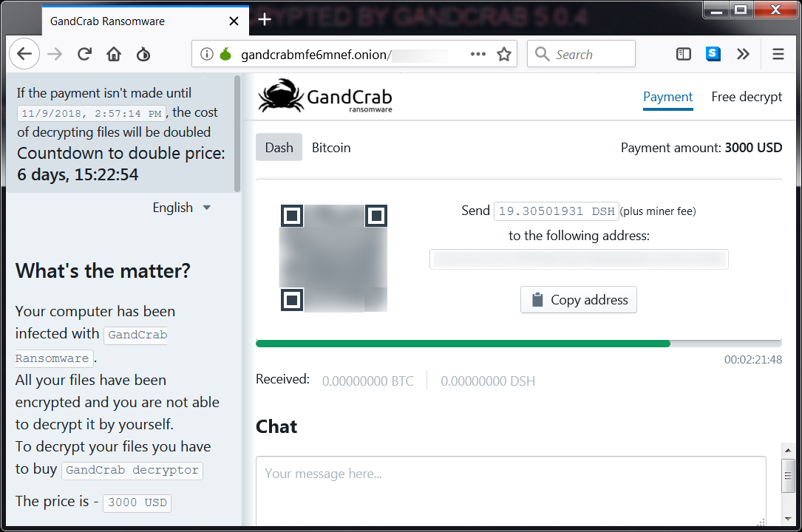The width and height of the screenshot is (802, 532).
Task: Open the blue S extension icon
Action: 713,54
